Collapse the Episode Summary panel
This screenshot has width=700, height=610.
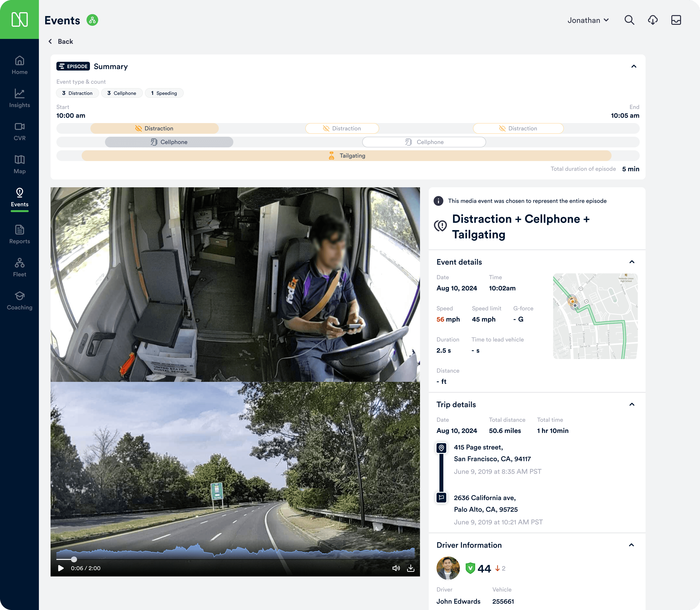coord(633,66)
